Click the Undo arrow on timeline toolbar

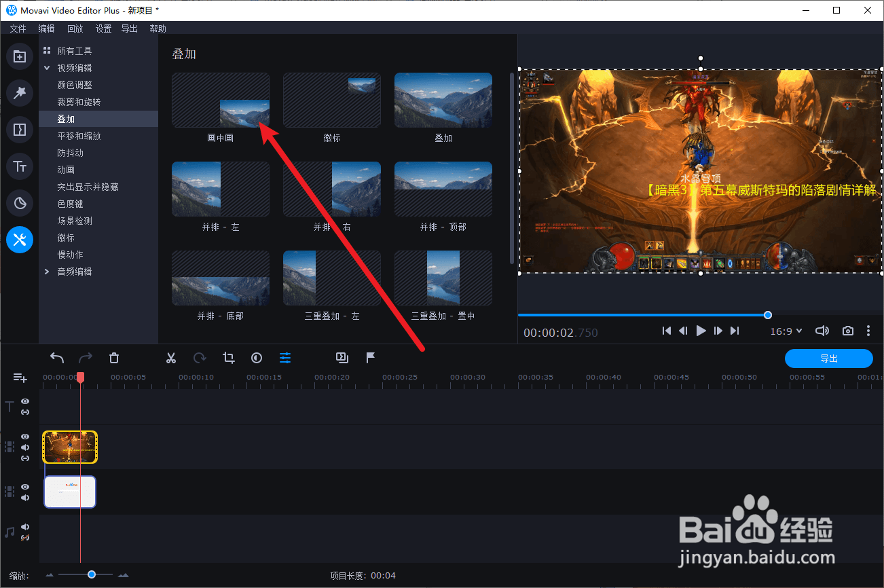(57, 358)
